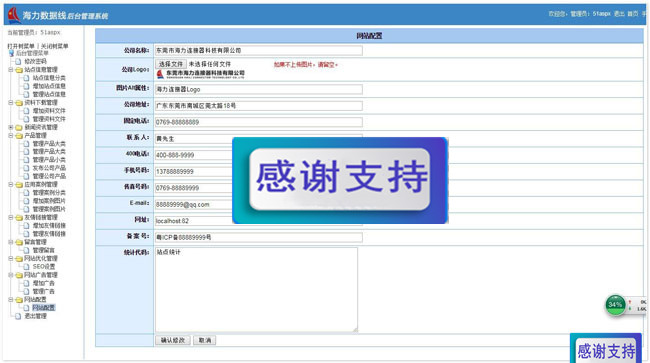
Task: Expand the 新闻资讯管理 tree node
Action: (11, 127)
